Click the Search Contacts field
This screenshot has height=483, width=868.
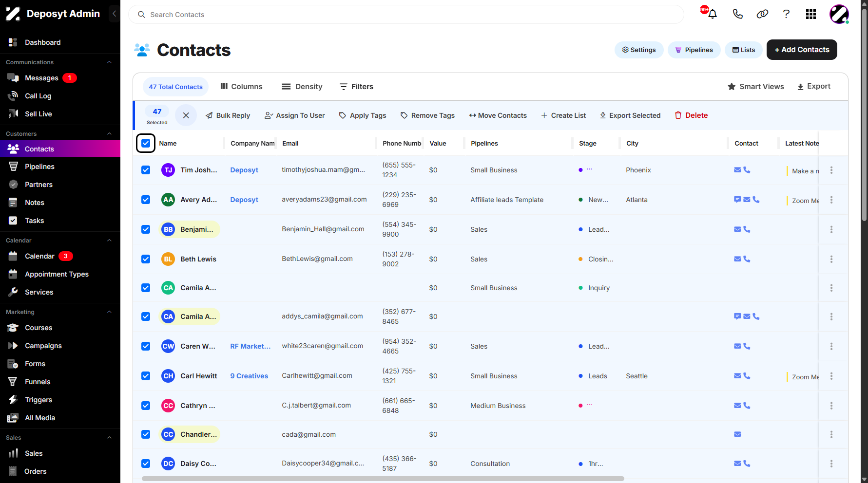point(406,15)
